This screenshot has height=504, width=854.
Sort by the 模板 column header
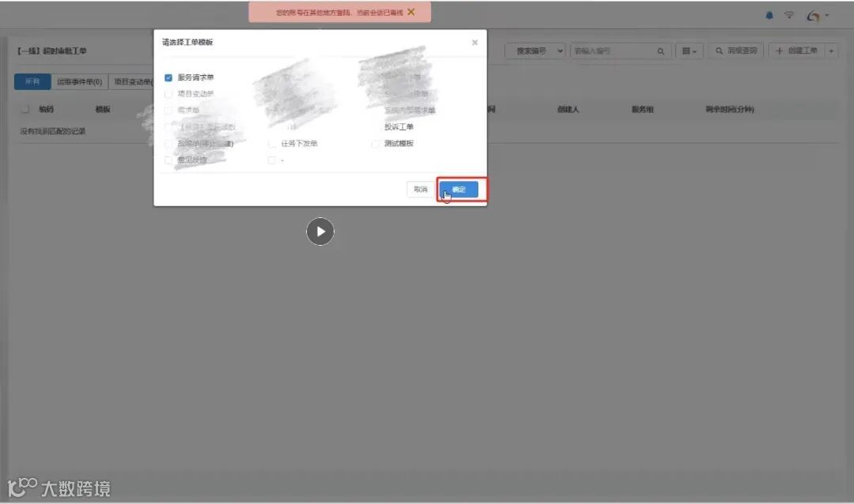click(x=103, y=109)
